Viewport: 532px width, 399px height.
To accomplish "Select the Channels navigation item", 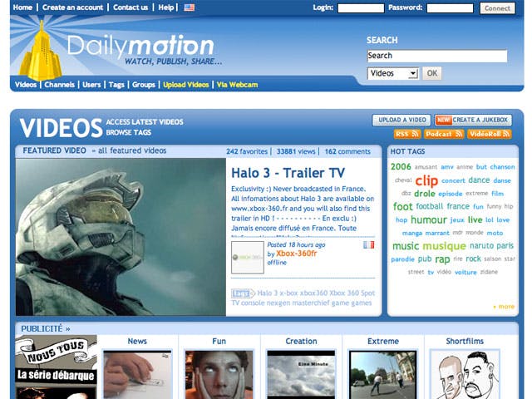I will [x=59, y=85].
